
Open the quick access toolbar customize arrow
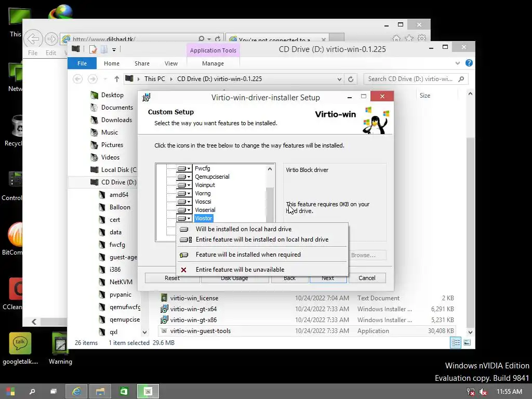114,50
